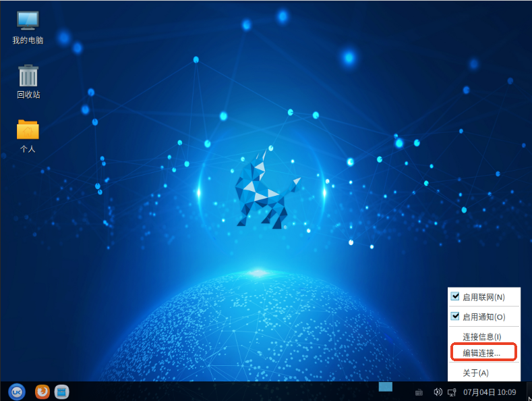Select the 回收站 recycle bin icon

tap(28, 82)
